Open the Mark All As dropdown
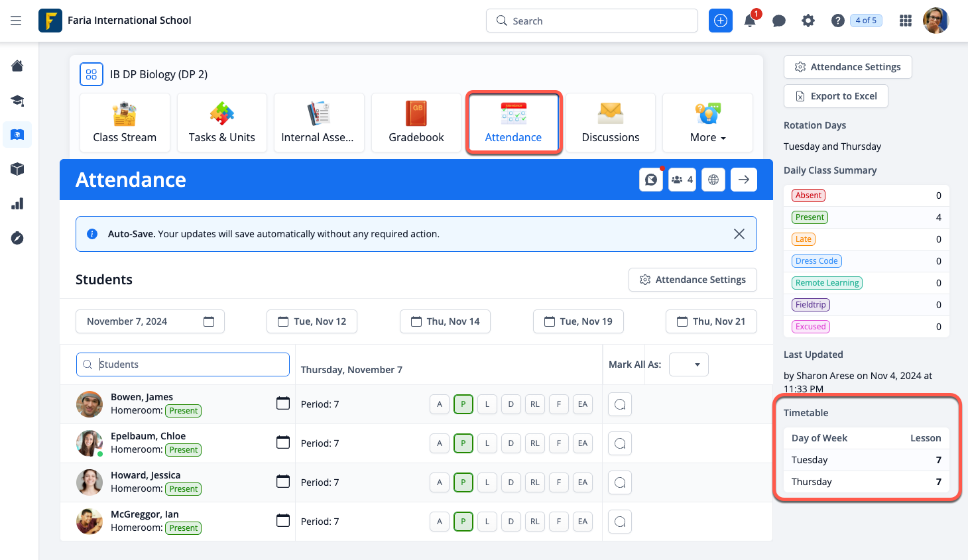 click(x=689, y=364)
